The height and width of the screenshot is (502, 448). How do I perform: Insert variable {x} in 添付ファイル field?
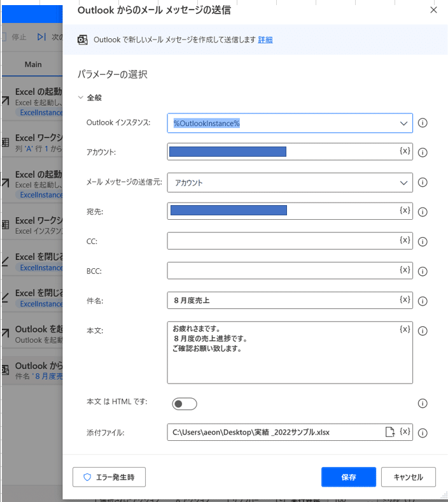(405, 431)
